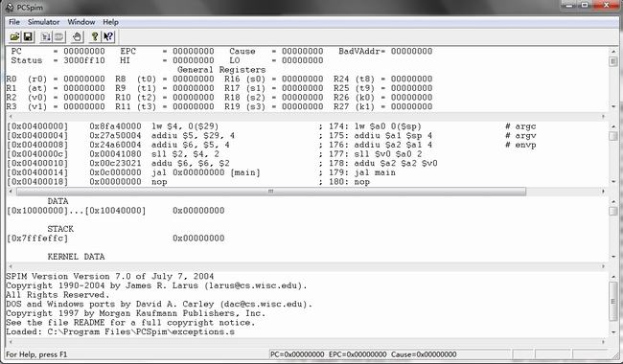Image resolution: width=623 pixels, height=364 pixels.
Task: Click the 'SPIM Version Version 7.0' message line
Action: coord(110,276)
